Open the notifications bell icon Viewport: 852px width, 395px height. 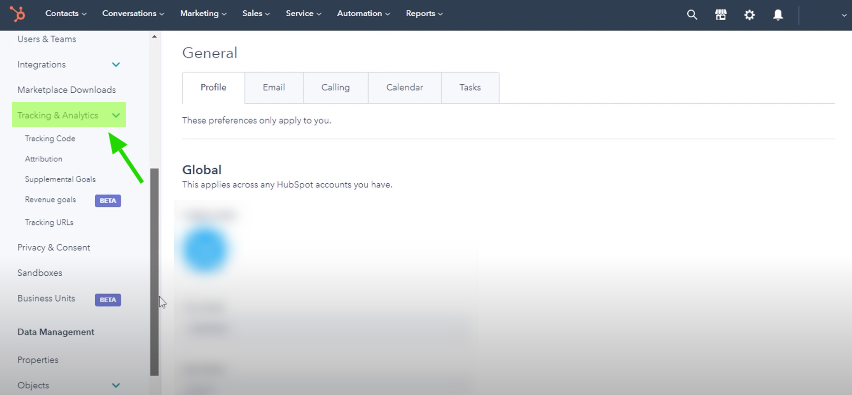pos(778,15)
